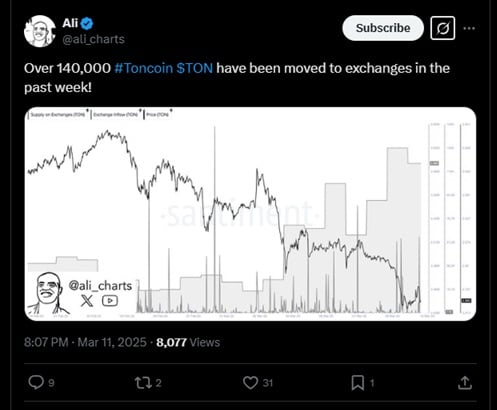This screenshot has width=497, height=410.
Task: Open the @ali_charts handle link
Action: (94, 39)
